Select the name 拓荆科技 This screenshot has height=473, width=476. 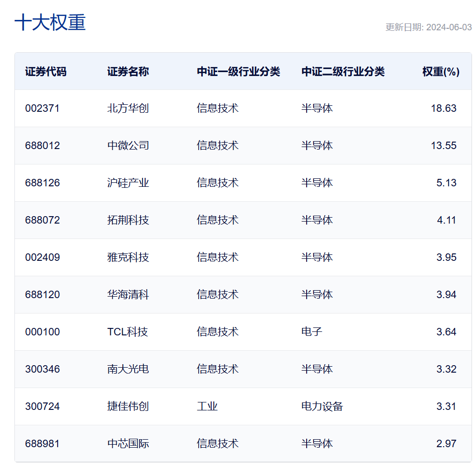point(128,220)
